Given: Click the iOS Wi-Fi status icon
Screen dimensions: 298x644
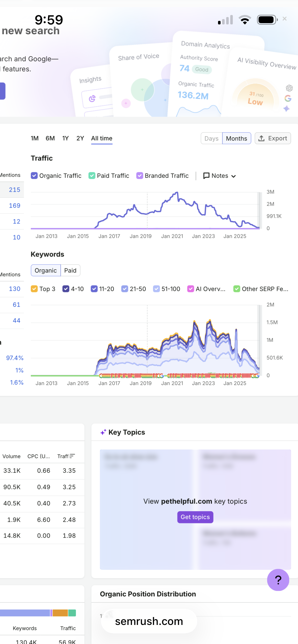Looking at the screenshot, I should pos(245,20).
